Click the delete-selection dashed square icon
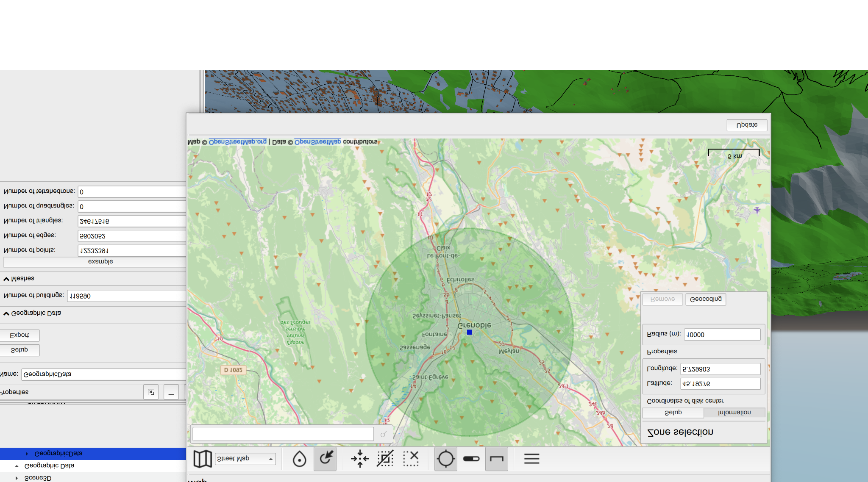 pyautogui.click(x=411, y=458)
